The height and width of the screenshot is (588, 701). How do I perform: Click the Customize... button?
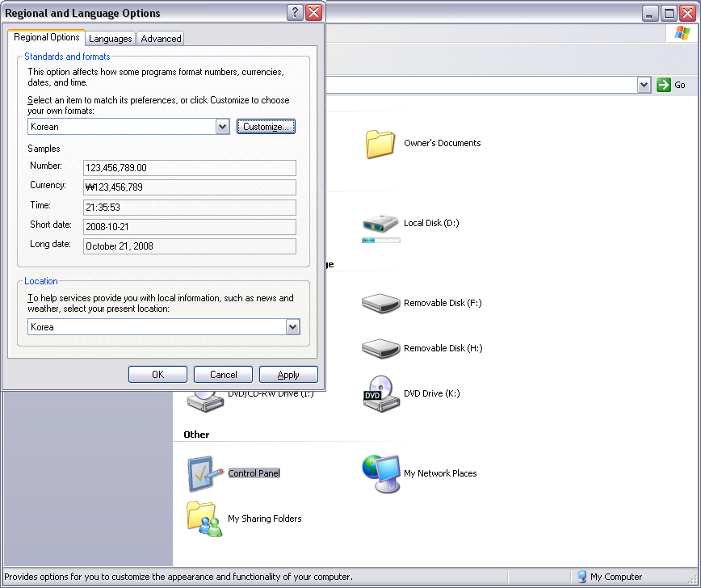(x=266, y=127)
